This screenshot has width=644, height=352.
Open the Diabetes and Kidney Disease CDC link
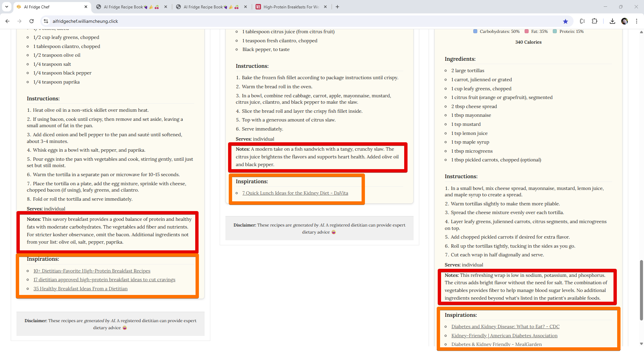505,326
